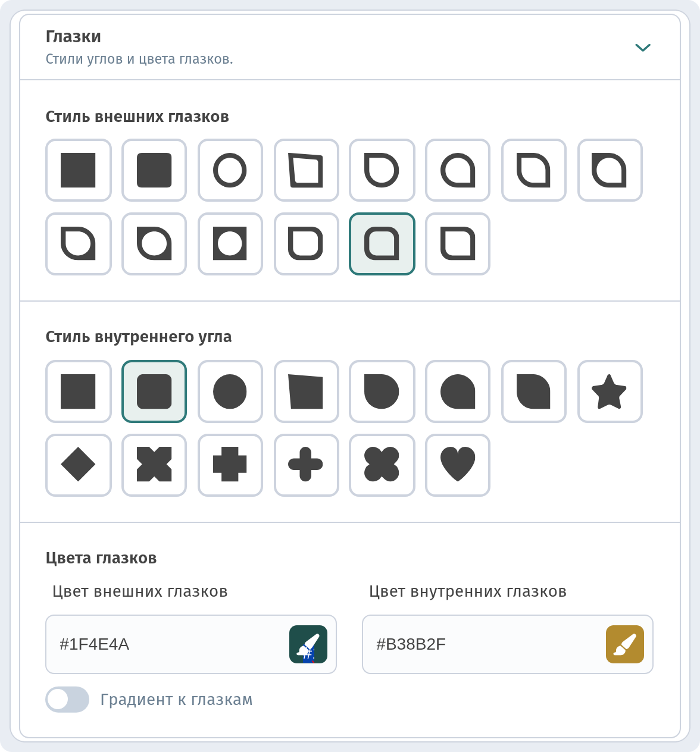Open the inner eyes gold color picker
The image size is (700, 752).
coord(625,644)
